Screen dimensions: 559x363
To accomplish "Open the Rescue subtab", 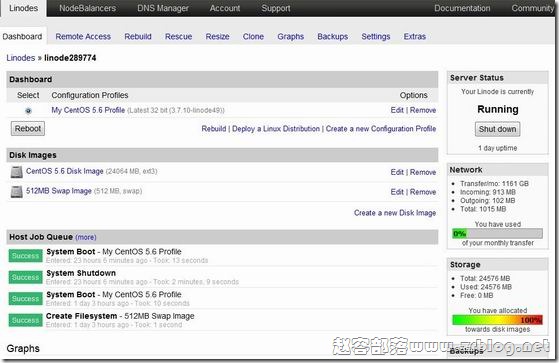I will pyautogui.click(x=179, y=36).
